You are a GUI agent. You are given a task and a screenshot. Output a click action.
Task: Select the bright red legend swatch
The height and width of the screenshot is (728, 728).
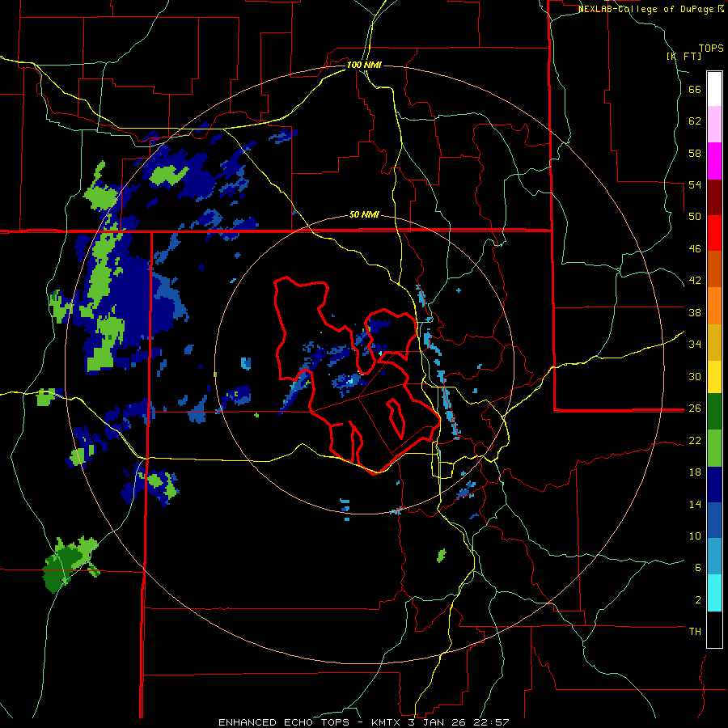(x=714, y=233)
